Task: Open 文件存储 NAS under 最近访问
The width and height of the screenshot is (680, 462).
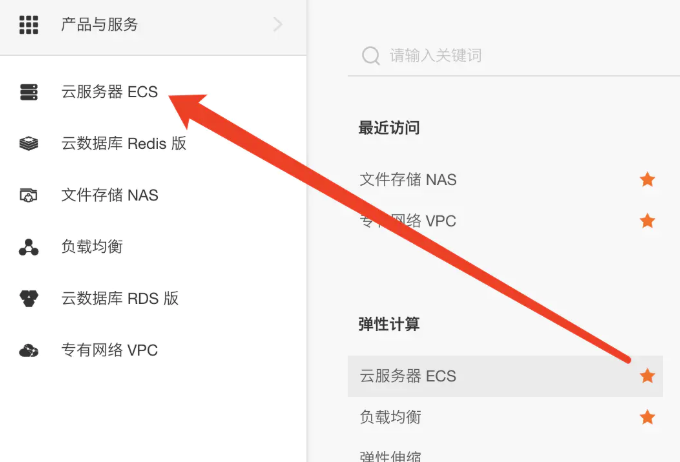Action: pyautogui.click(x=408, y=179)
